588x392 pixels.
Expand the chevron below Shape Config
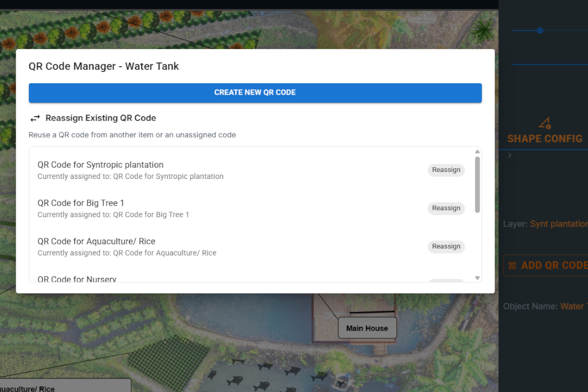pyautogui.click(x=510, y=155)
